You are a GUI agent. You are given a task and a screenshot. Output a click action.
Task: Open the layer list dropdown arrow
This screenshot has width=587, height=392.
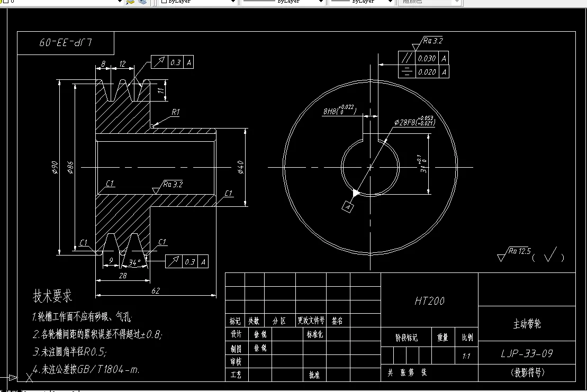point(120,2)
